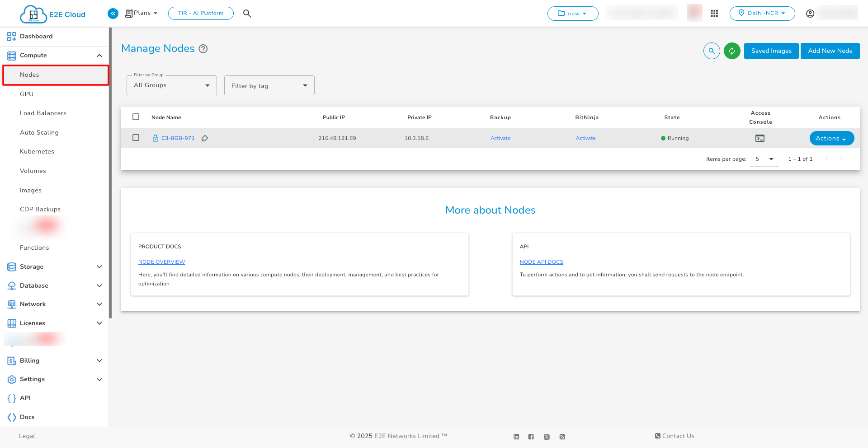Expand the Storage section in the sidebar
The image size is (868, 448).
pos(99,266)
